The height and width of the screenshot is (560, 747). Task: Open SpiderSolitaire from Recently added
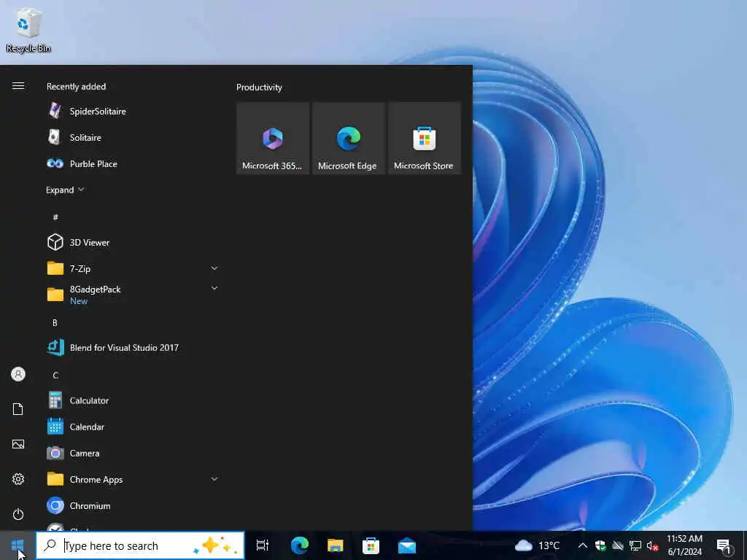(x=133, y=111)
